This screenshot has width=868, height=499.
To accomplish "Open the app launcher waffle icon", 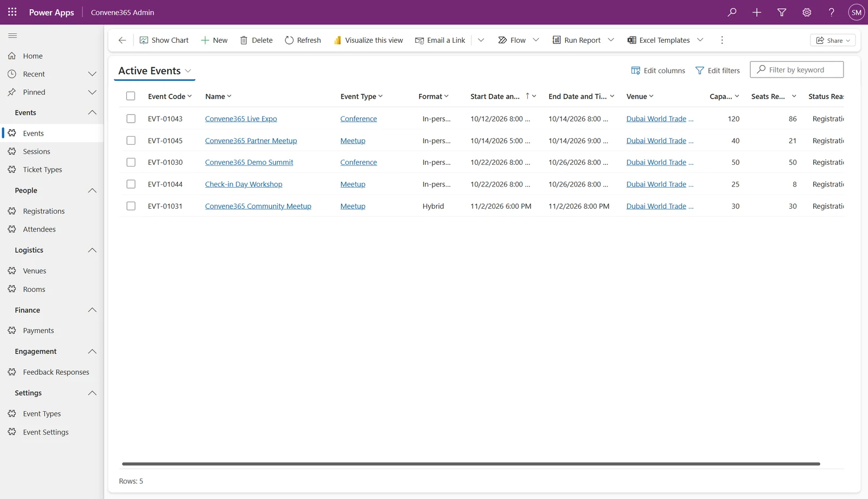I will pyautogui.click(x=12, y=12).
